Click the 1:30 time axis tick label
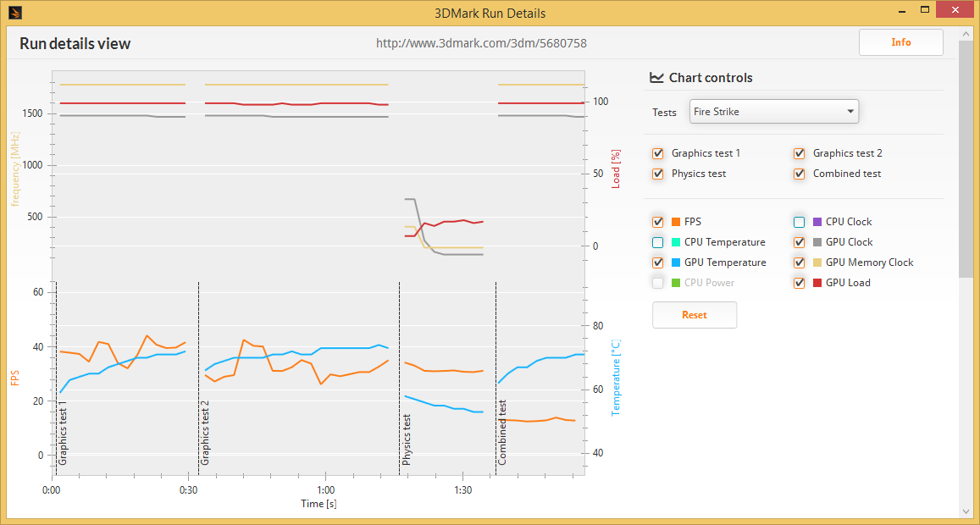Image resolution: width=980 pixels, height=525 pixels. click(x=462, y=490)
